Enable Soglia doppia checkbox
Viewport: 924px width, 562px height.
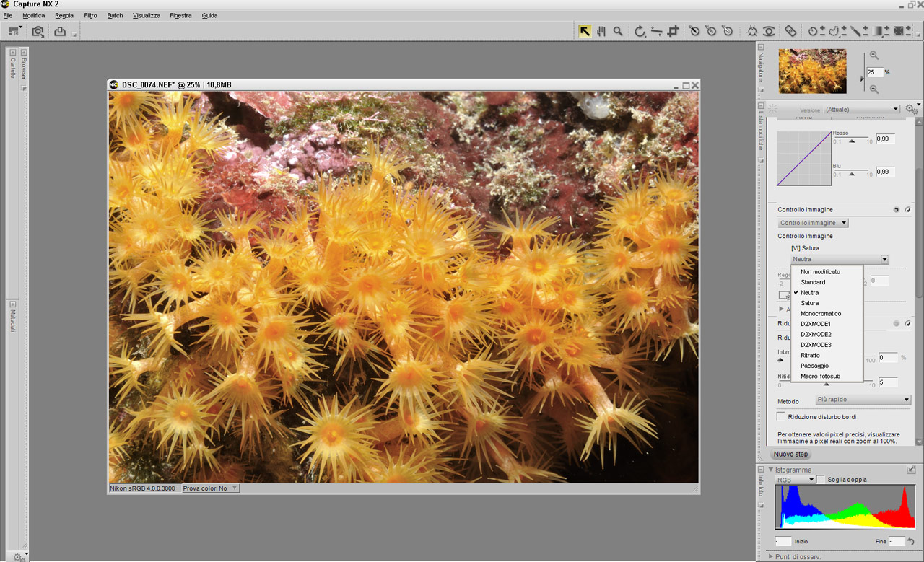click(821, 480)
